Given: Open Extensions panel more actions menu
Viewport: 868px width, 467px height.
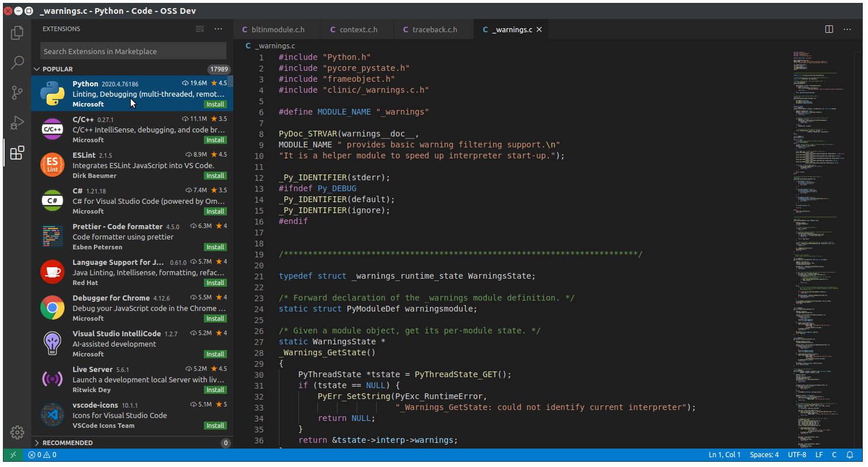Looking at the screenshot, I should click(218, 29).
